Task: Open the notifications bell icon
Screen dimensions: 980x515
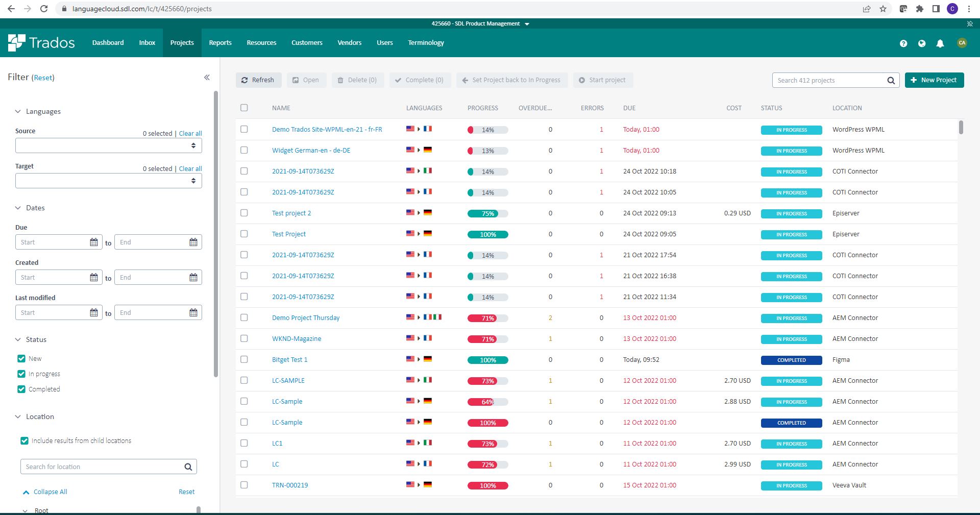Action: (x=940, y=43)
